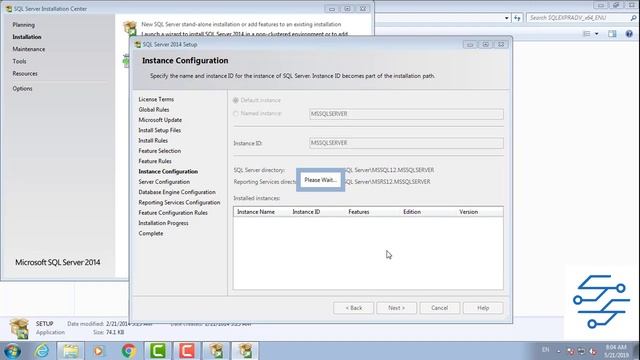Screen dimensions: 640x360
Task: Click Reporting Services Configuration step
Action: [179, 202]
